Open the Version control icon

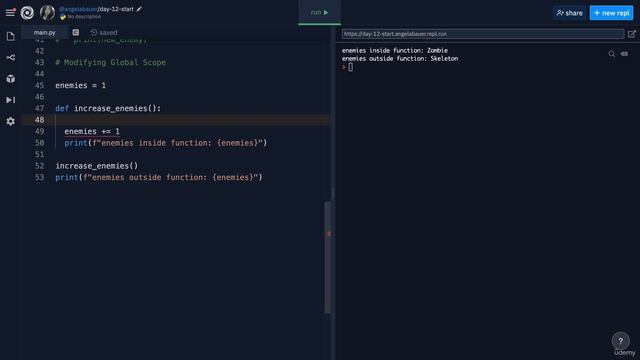coord(11,58)
